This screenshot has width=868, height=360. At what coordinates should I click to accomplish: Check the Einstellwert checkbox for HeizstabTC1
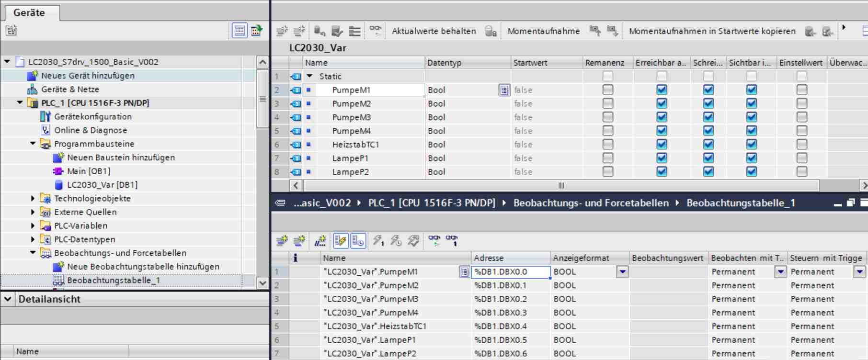coord(801,145)
